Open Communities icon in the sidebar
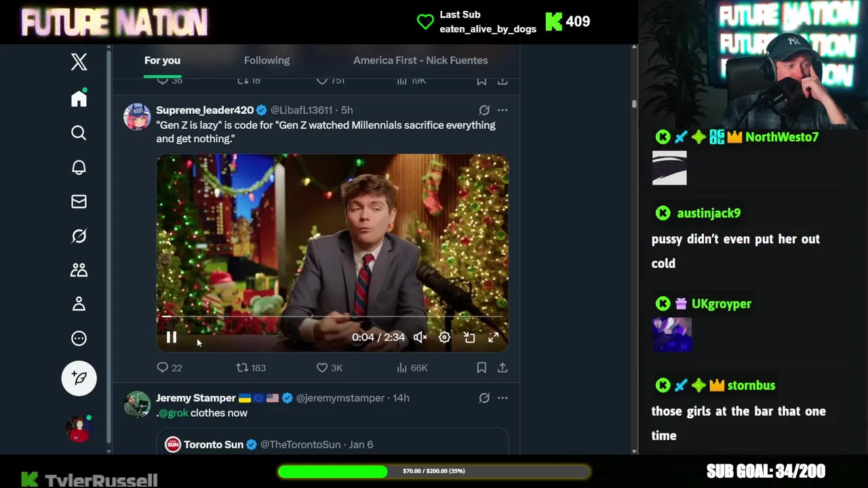 pos(79,270)
